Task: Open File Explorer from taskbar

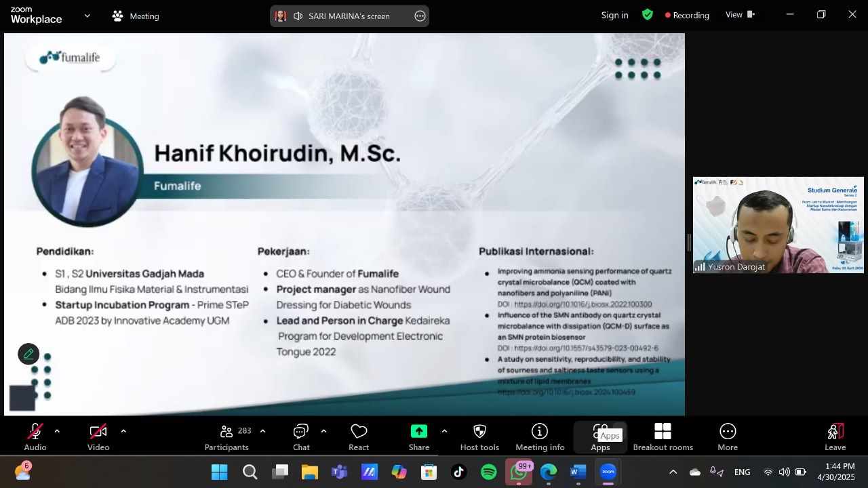Action: pyautogui.click(x=310, y=472)
